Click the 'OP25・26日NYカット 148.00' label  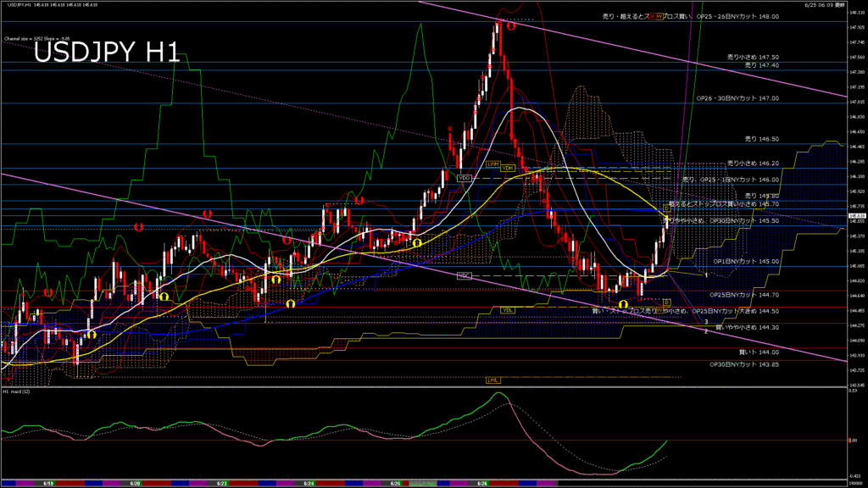point(737,17)
